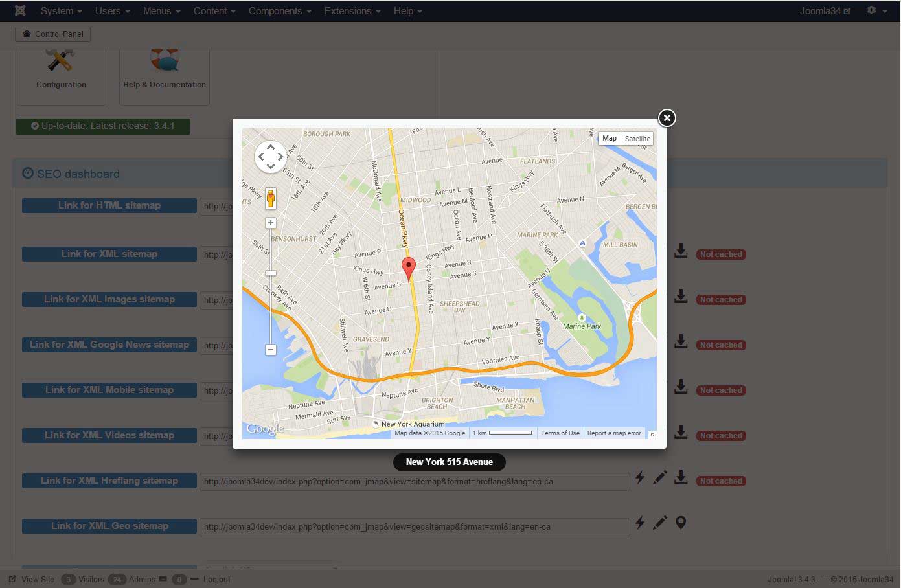The width and height of the screenshot is (901, 588).
Task: Click the Link for HTML sitemap label
Action: [x=109, y=205]
